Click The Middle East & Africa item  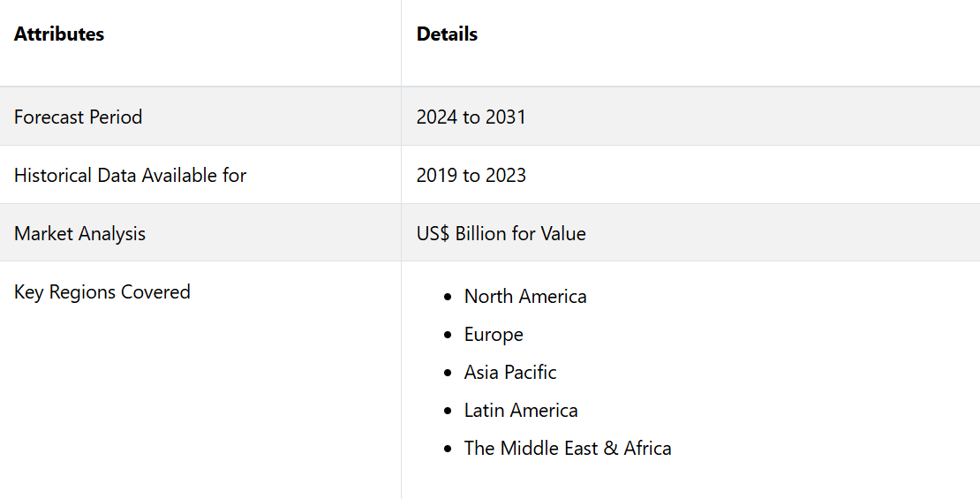tap(568, 449)
